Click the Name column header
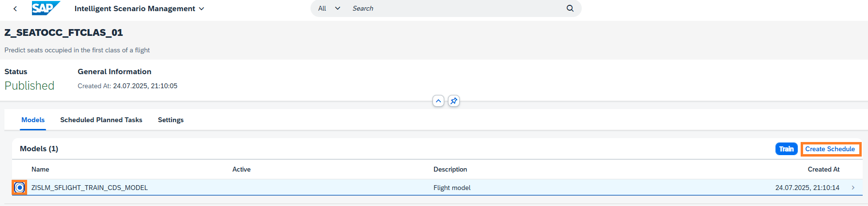868x206 pixels. pos(40,169)
